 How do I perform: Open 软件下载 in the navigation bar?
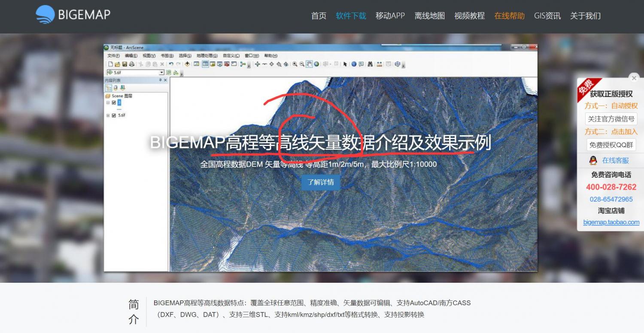pos(351,16)
